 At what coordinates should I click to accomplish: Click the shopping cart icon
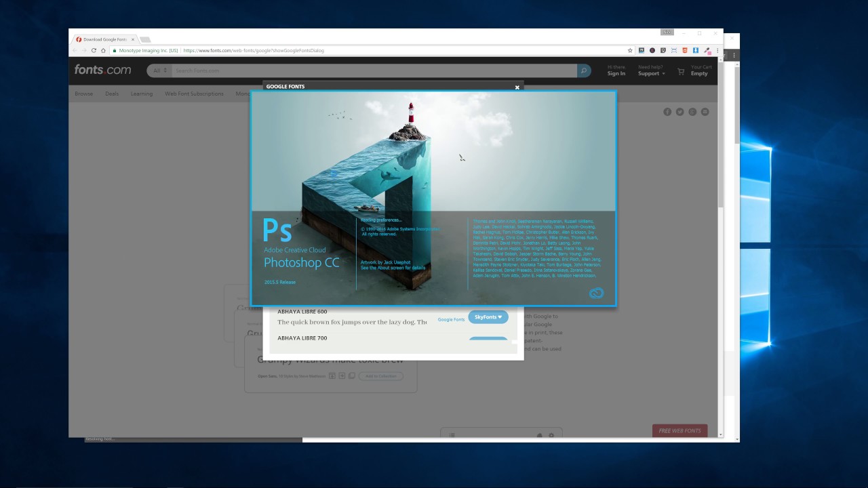click(x=681, y=71)
